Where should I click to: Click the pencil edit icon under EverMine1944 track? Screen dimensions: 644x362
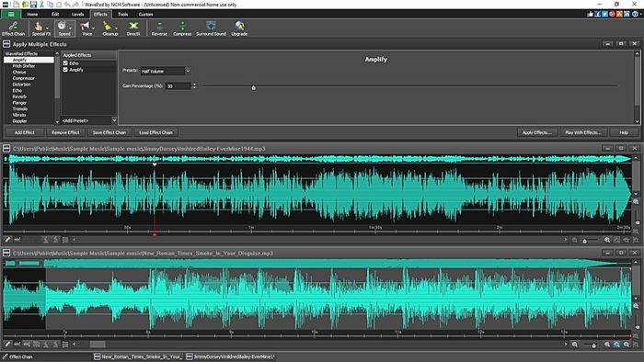coord(7,240)
